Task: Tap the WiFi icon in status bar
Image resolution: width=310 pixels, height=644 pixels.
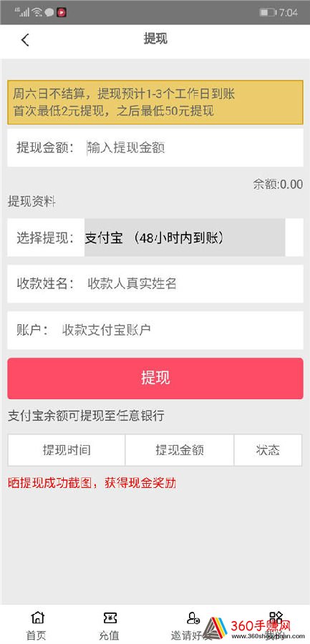Action: pyautogui.click(x=37, y=12)
